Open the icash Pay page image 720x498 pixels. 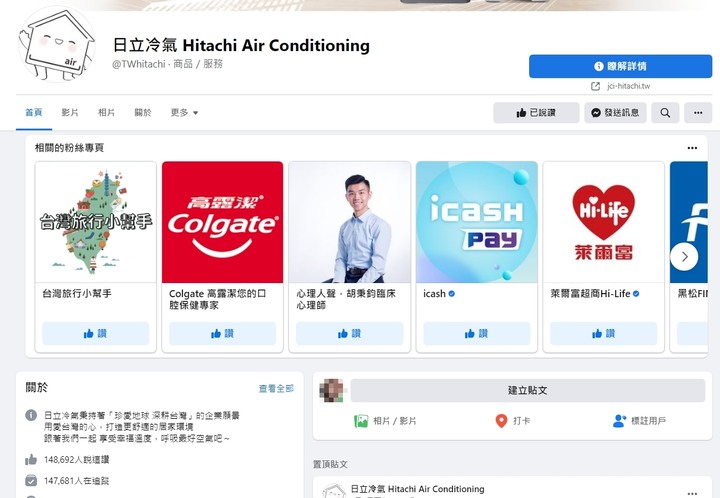[477, 222]
